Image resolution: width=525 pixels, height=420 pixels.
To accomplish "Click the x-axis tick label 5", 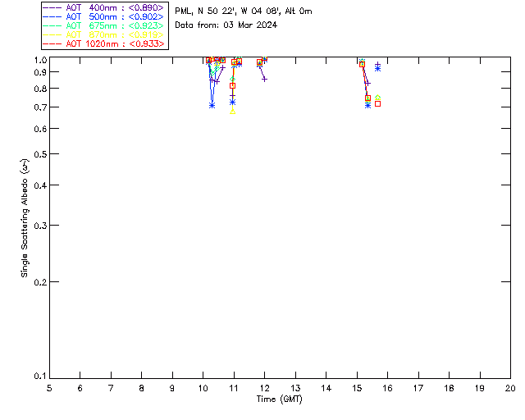I will [49, 388].
